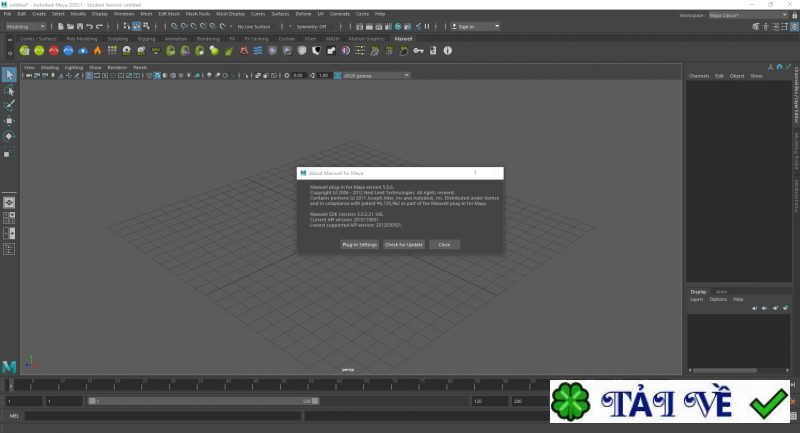Image resolution: width=800 pixels, height=433 pixels.
Task: Choose the Move tool in toolbox
Action: coord(9,120)
